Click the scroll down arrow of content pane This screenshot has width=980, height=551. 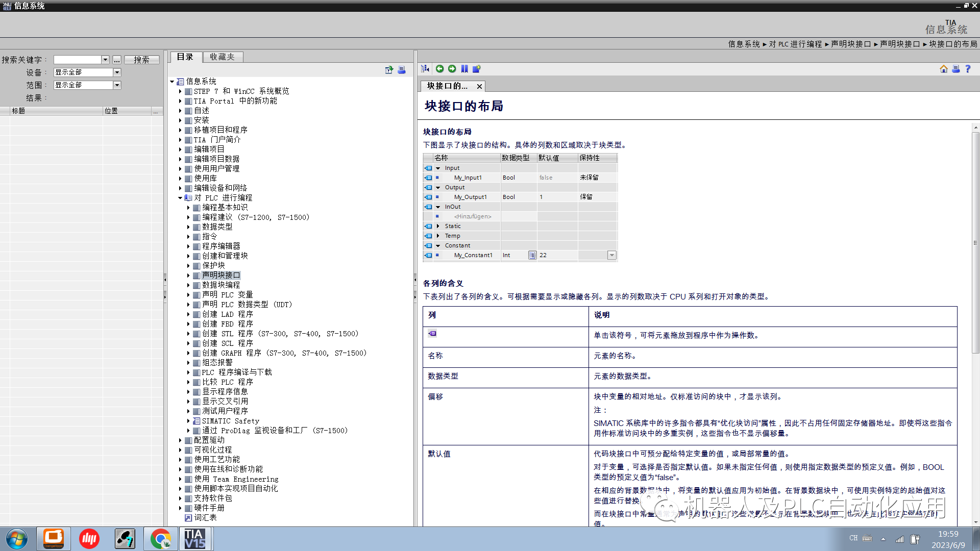[x=975, y=522]
